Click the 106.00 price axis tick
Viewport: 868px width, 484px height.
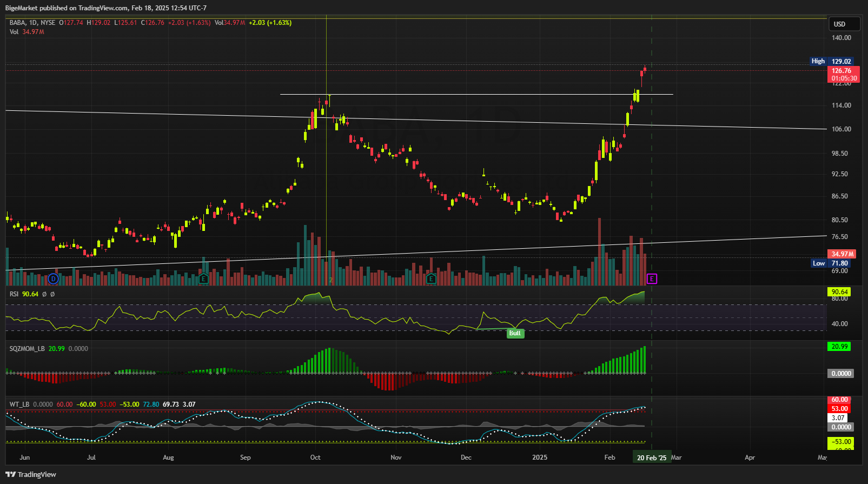[x=842, y=129]
